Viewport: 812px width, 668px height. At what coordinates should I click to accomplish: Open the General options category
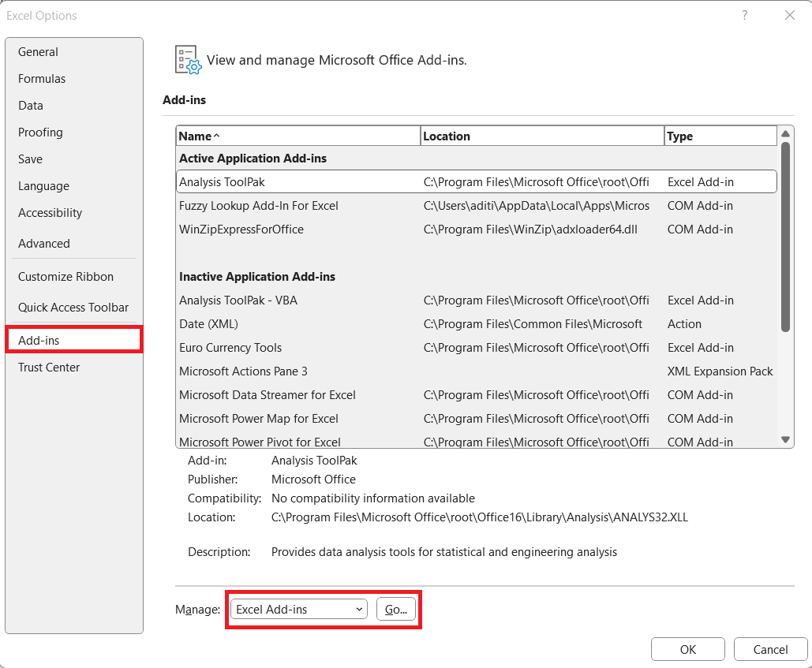click(x=74, y=52)
